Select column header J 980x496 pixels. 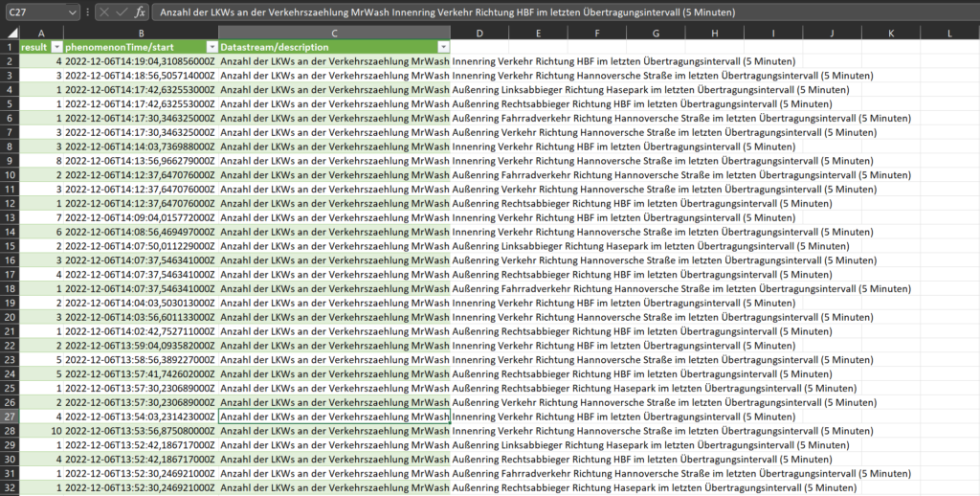(x=832, y=34)
